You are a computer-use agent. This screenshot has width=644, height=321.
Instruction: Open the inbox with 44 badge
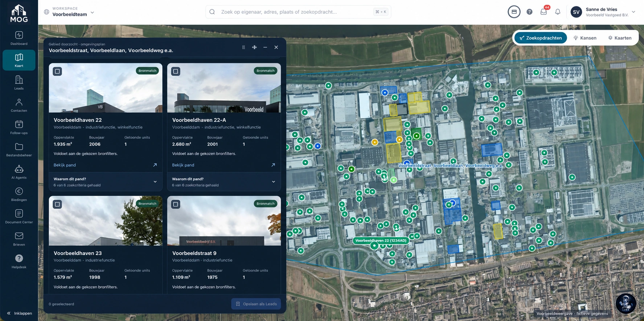click(x=543, y=12)
